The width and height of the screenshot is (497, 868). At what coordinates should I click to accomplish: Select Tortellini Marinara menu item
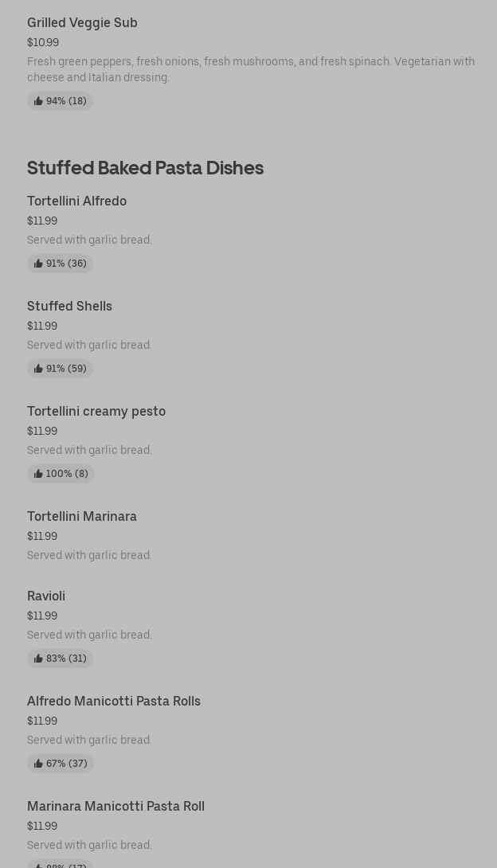[x=82, y=517]
